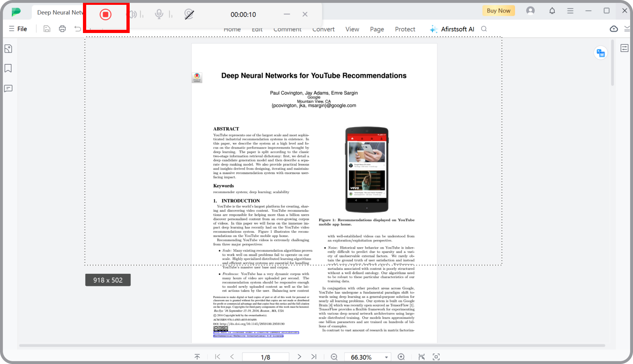Open the View tab
This screenshot has height=364, width=633.
[352, 29]
